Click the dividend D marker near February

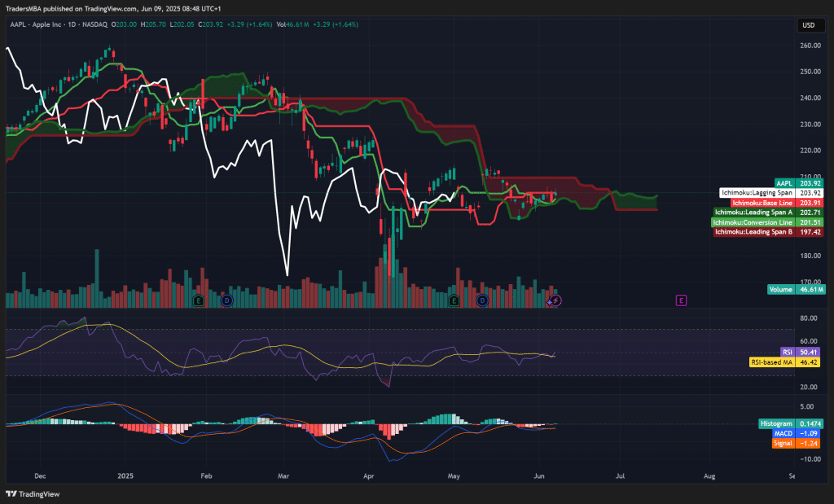(226, 300)
